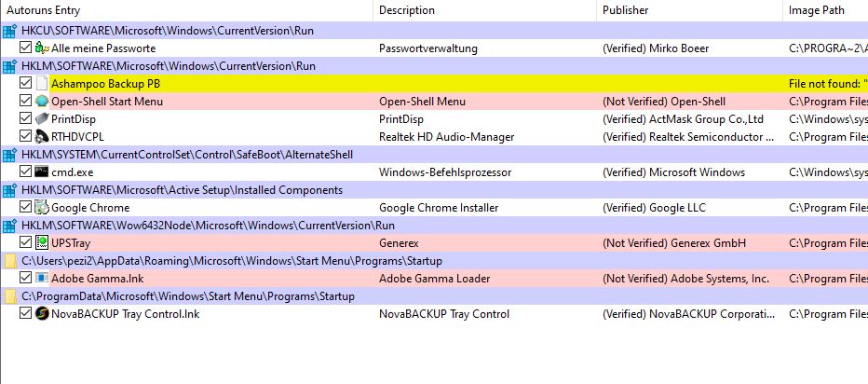Viewport: 868px width, 384px height.
Task: Click the (Not Verified) Open-Shell publisher
Action: coord(664,102)
